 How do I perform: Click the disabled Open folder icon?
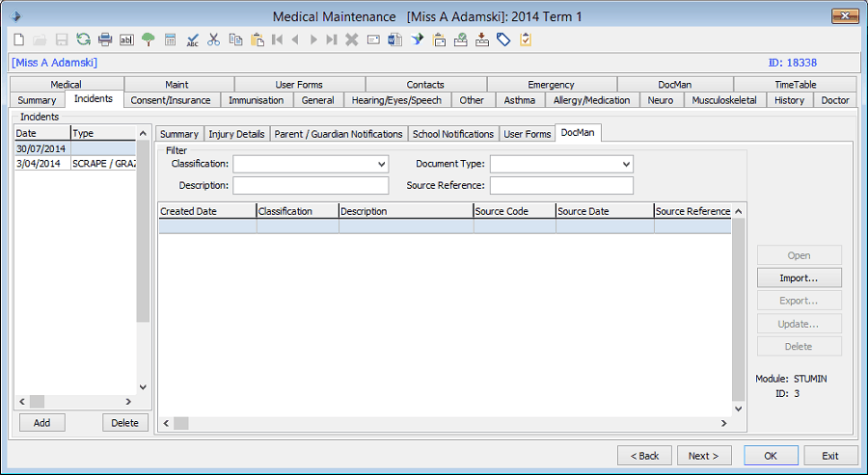40,40
